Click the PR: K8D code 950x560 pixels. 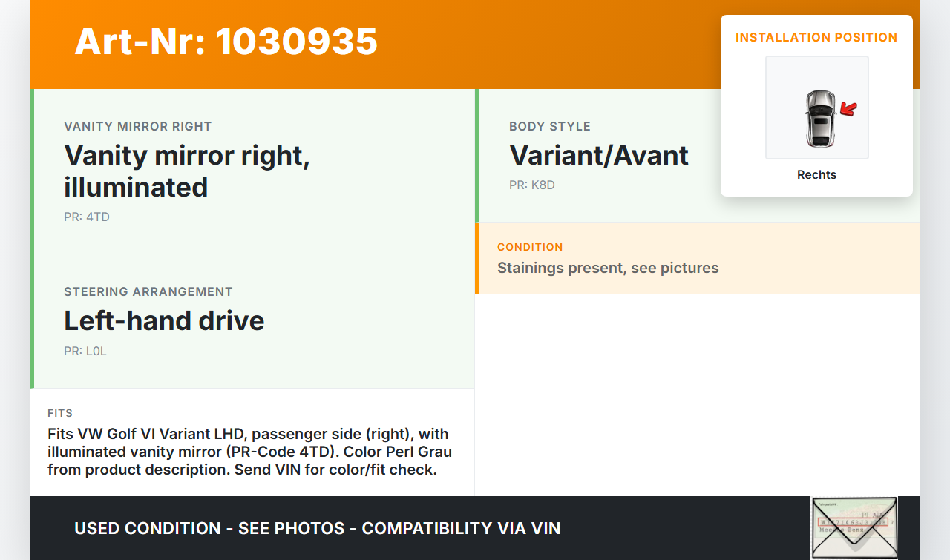point(532,185)
